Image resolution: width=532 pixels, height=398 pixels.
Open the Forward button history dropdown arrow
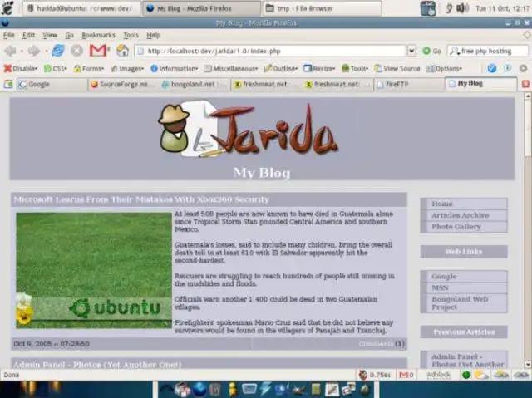46,52
